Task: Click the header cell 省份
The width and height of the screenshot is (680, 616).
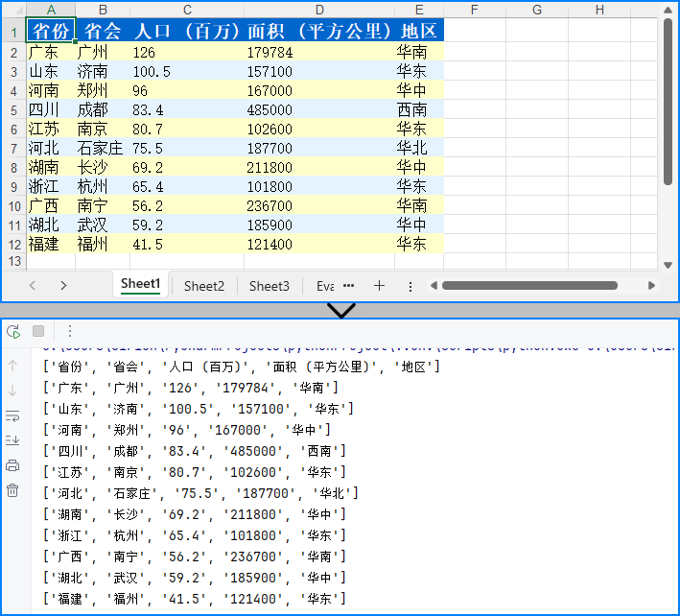Action: point(51,31)
